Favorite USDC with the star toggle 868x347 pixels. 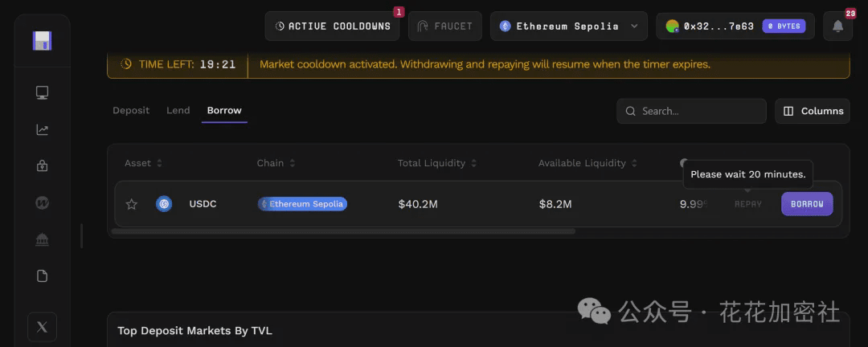pyautogui.click(x=132, y=204)
